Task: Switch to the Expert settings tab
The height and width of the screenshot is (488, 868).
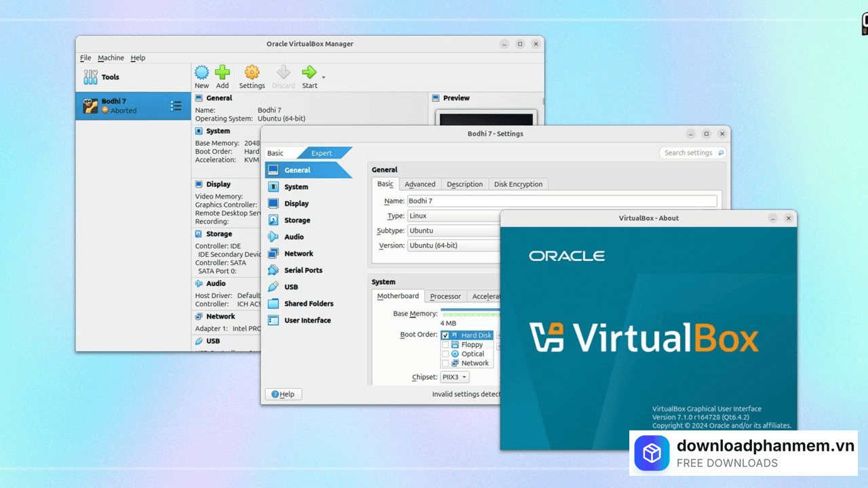Action: pos(321,152)
